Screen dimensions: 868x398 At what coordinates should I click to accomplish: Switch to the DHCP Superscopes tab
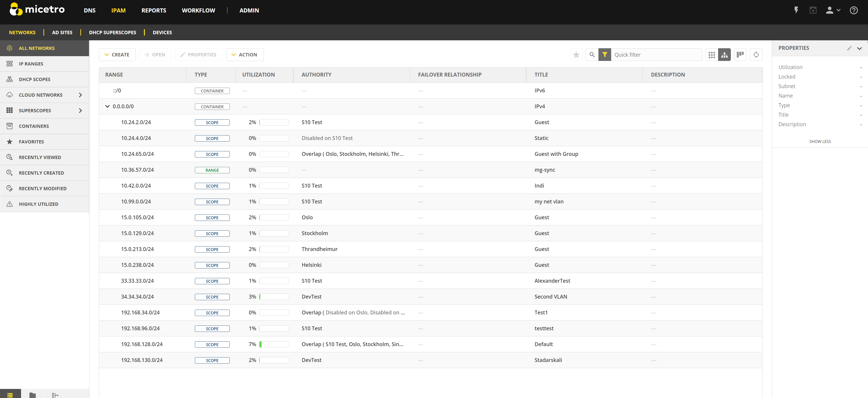(x=112, y=32)
